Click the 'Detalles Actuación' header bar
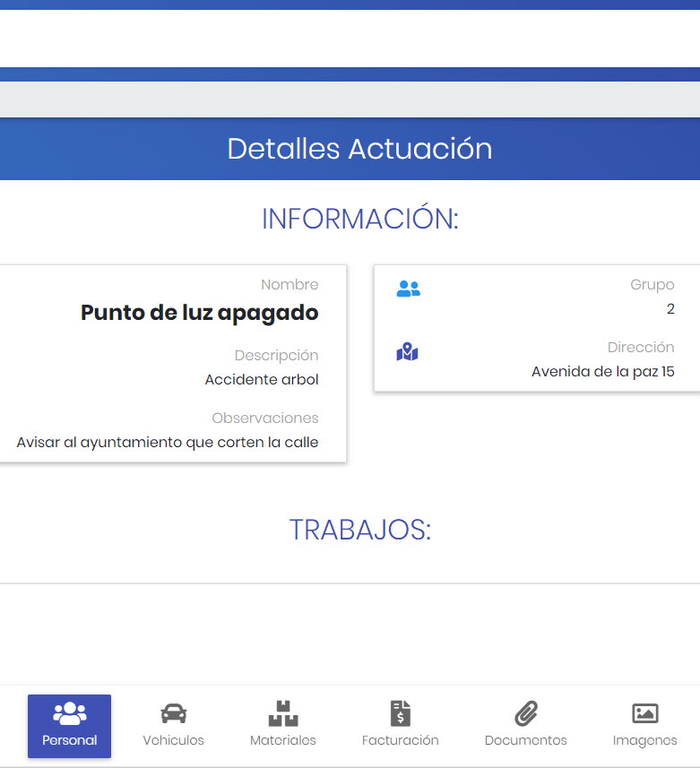Screen dimensions: 700x768 [359, 149]
